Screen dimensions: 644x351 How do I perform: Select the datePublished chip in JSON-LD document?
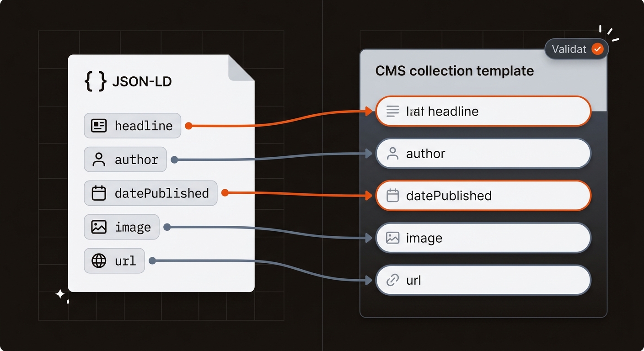pyautogui.click(x=150, y=193)
